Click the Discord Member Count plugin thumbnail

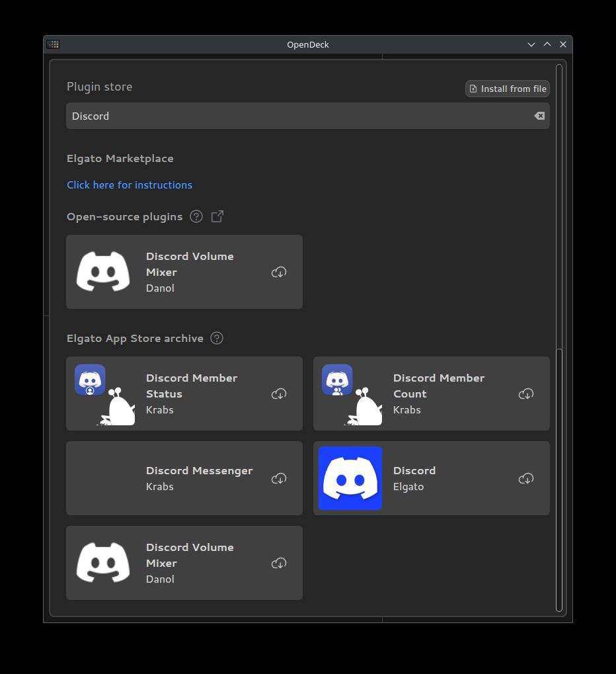(x=352, y=395)
